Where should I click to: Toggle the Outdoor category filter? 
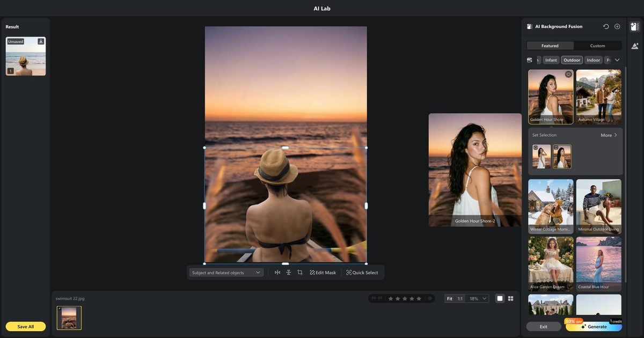pyautogui.click(x=572, y=60)
